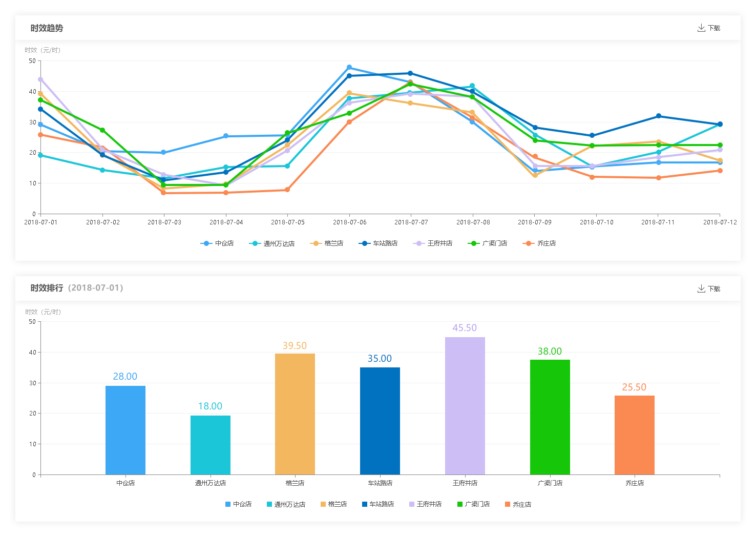The height and width of the screenshot is (537, 756).
Task: Click the 车站路店 data point on 2018-07-07
Action: [x=410, y=73]
